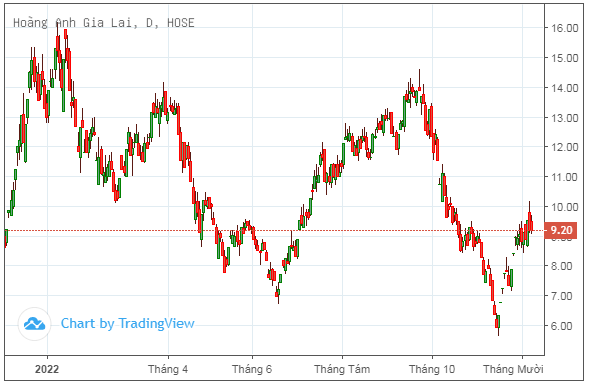Click the Tháng 6 time axis label

[252, 369]
